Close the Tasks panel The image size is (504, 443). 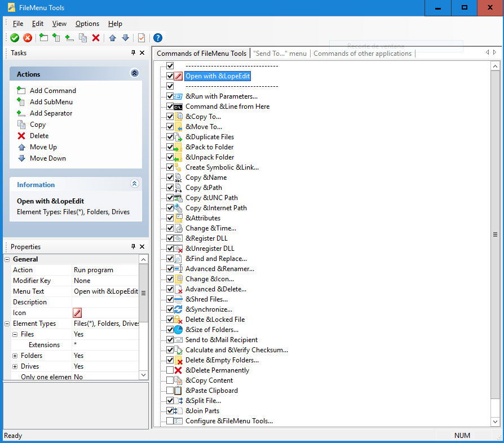pyautogui.click(x=142, y=52)
